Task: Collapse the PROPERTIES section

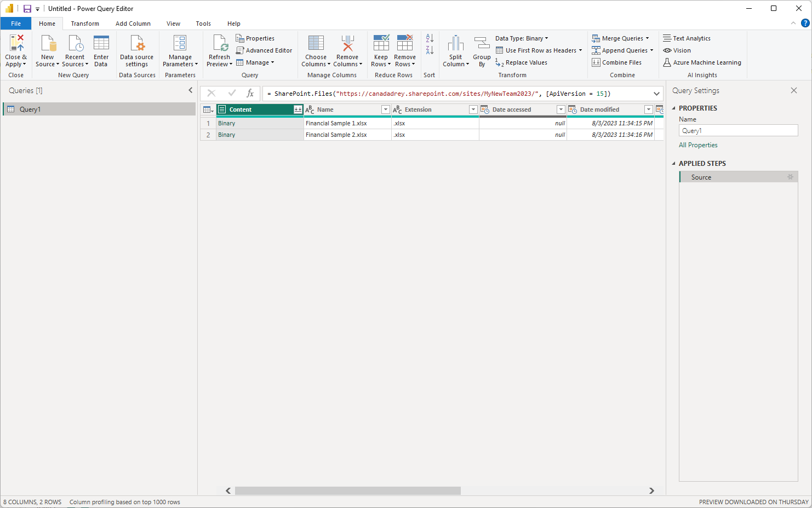Action: [x=674, y=108]
